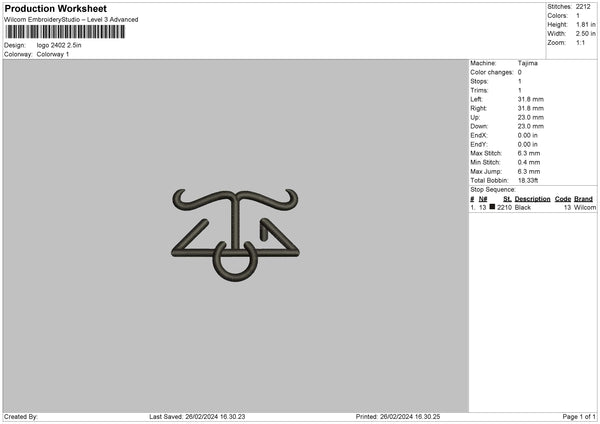Click the Description column header

pyautogui.click(x=532, y=199)
